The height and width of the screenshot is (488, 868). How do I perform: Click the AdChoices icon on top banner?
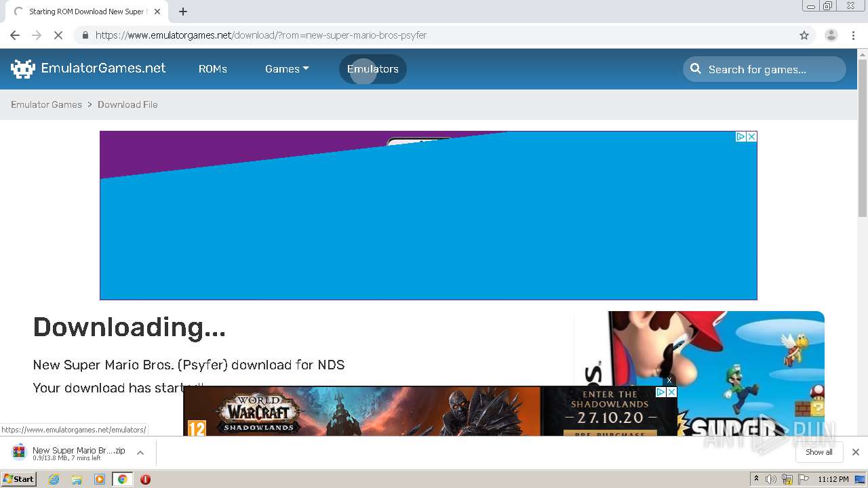tap(741, 136)
